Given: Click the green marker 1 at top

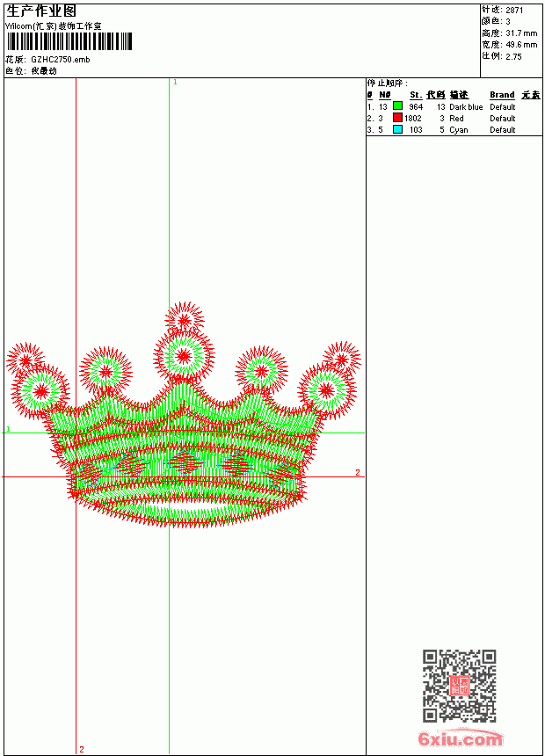Looking at the screenshot, I should click(175, 83).
